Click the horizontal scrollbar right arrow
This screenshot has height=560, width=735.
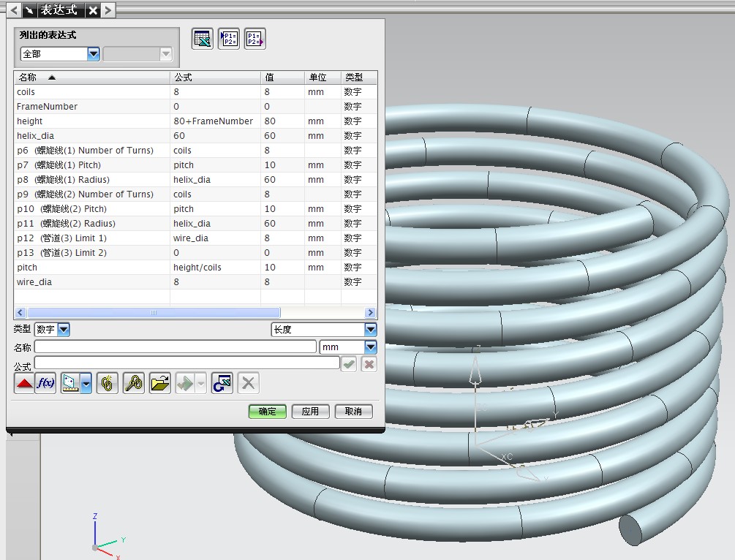tap(370, 313)
